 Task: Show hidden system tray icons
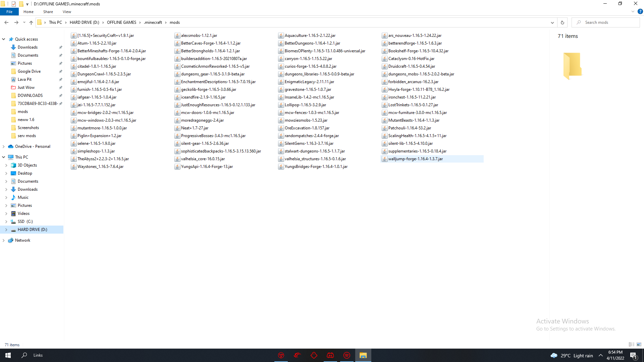[601, 355]
